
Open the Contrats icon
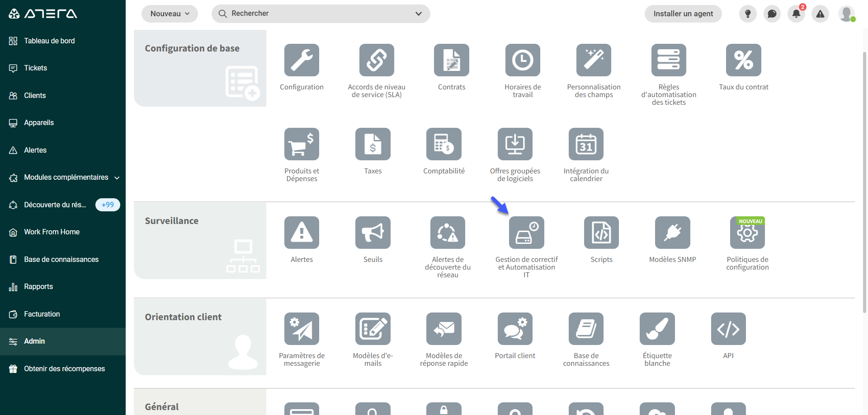452,60
